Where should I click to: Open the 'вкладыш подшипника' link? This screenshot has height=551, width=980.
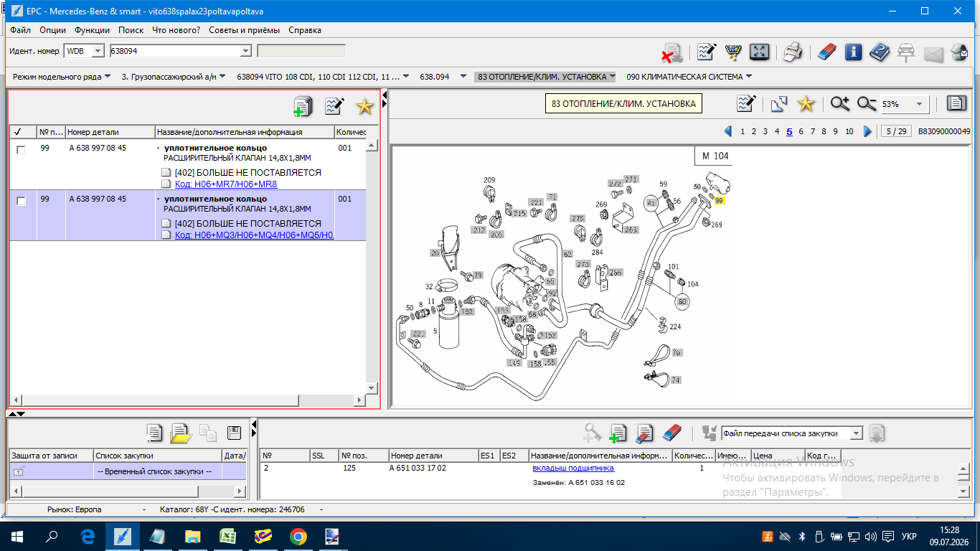(573, 468)
